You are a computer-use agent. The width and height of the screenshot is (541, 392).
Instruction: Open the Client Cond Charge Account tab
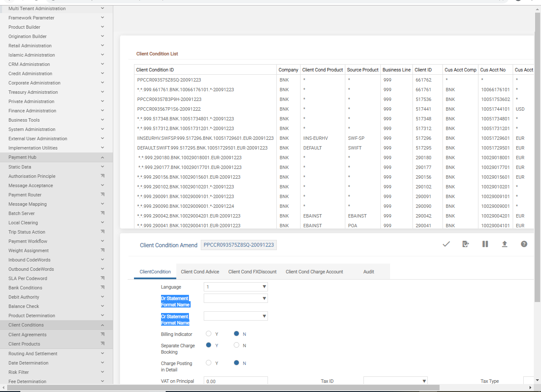(314, 272)
